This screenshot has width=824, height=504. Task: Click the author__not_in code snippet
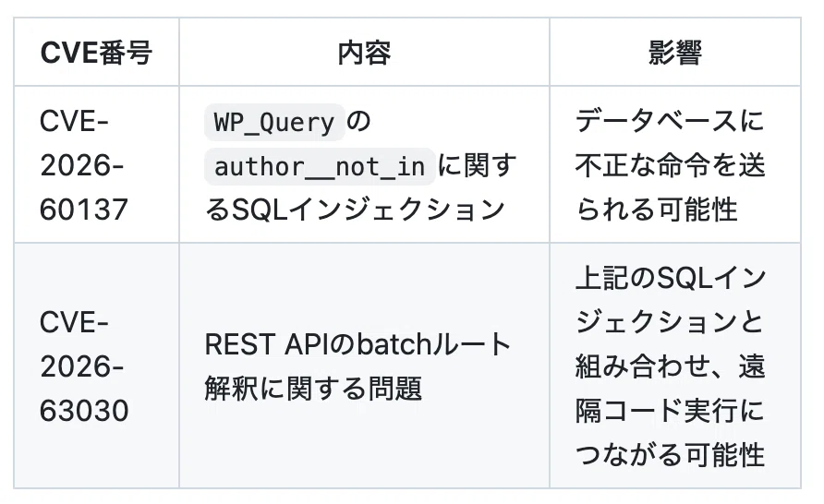click(x=320, y=166)
